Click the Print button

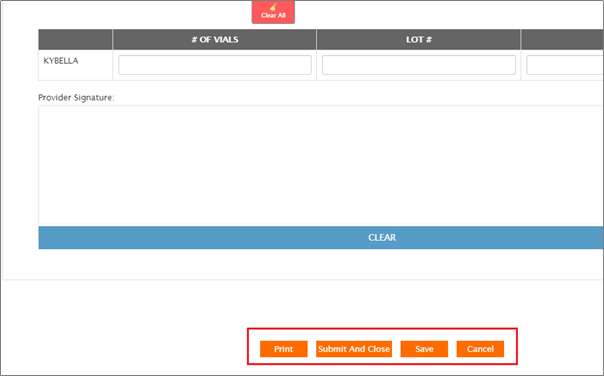click(284, 349)
